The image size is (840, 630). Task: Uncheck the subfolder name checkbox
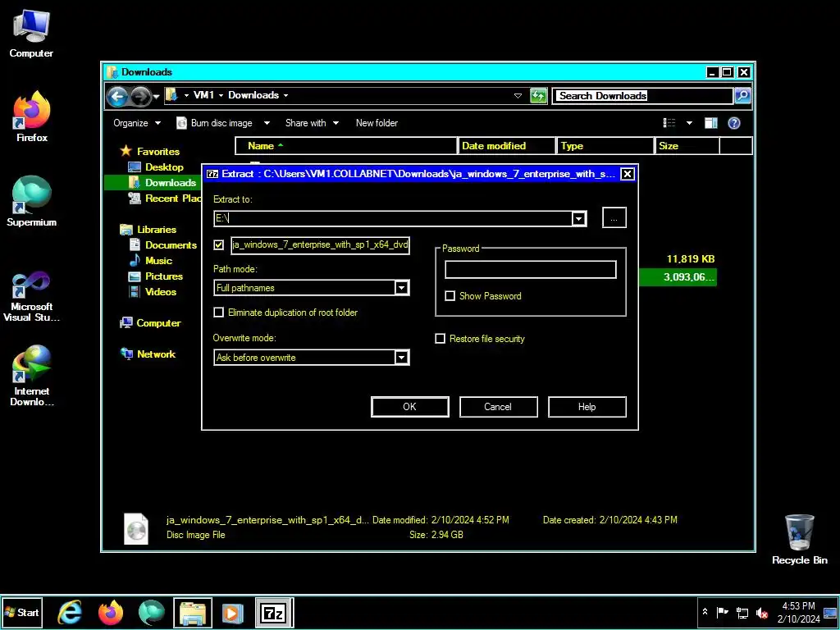tap(218, 244)
